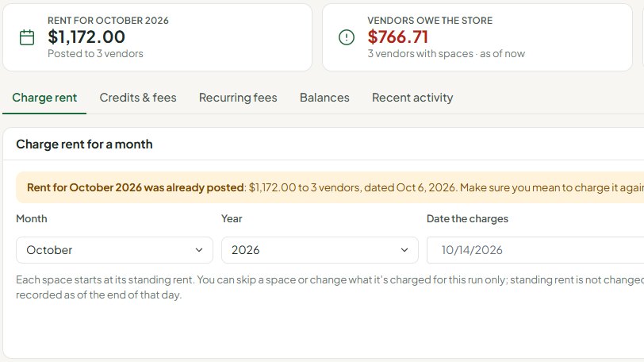
Task: Click the $1,172.00 rent amount
Action: click(86, 37)
